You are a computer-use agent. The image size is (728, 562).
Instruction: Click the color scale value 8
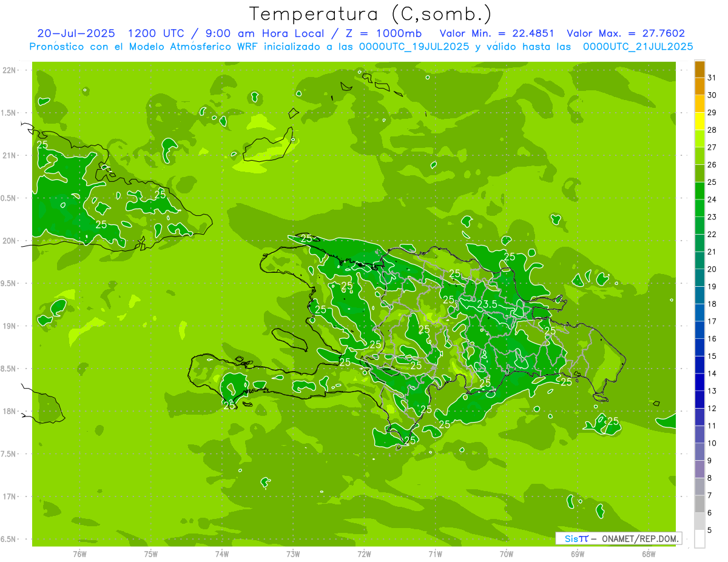coord(710,478)
